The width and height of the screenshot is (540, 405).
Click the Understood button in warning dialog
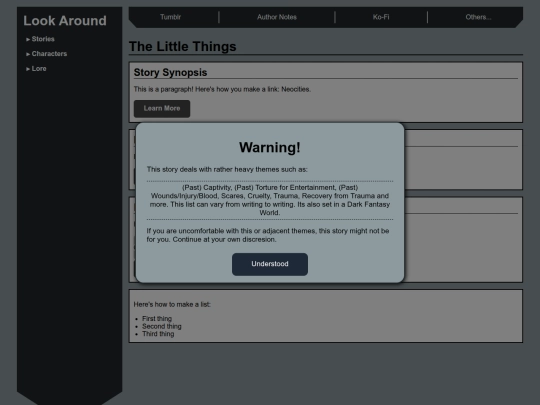coord(270,264)
